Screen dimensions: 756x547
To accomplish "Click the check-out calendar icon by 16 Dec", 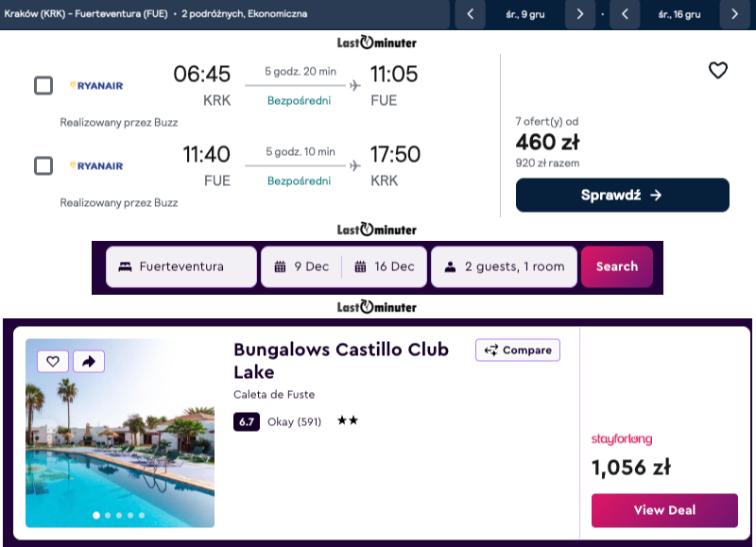I will (360, 266).
